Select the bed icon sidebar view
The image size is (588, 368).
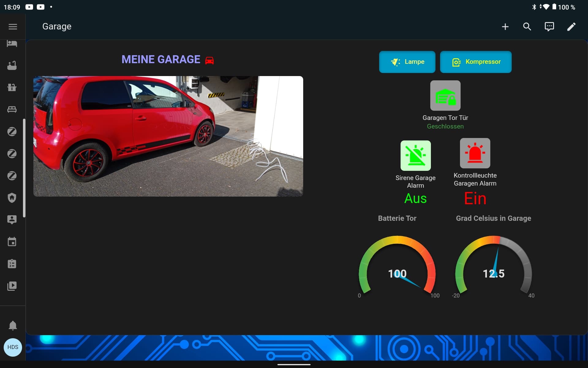click(x=12, y=109)
